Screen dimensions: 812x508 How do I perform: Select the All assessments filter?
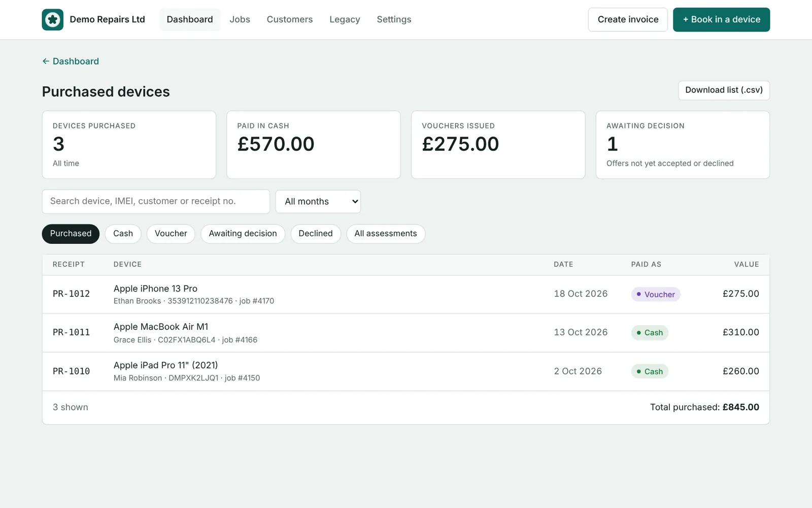coord(386,234)
